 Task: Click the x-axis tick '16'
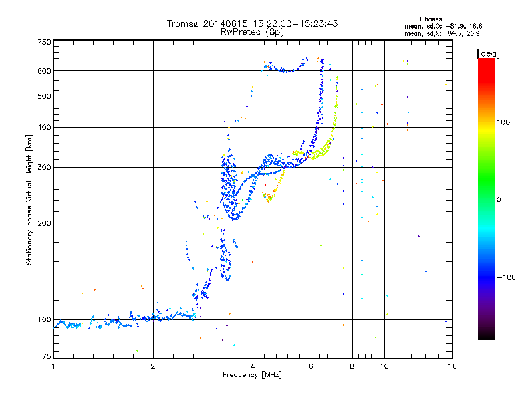[x=452, y=366]
